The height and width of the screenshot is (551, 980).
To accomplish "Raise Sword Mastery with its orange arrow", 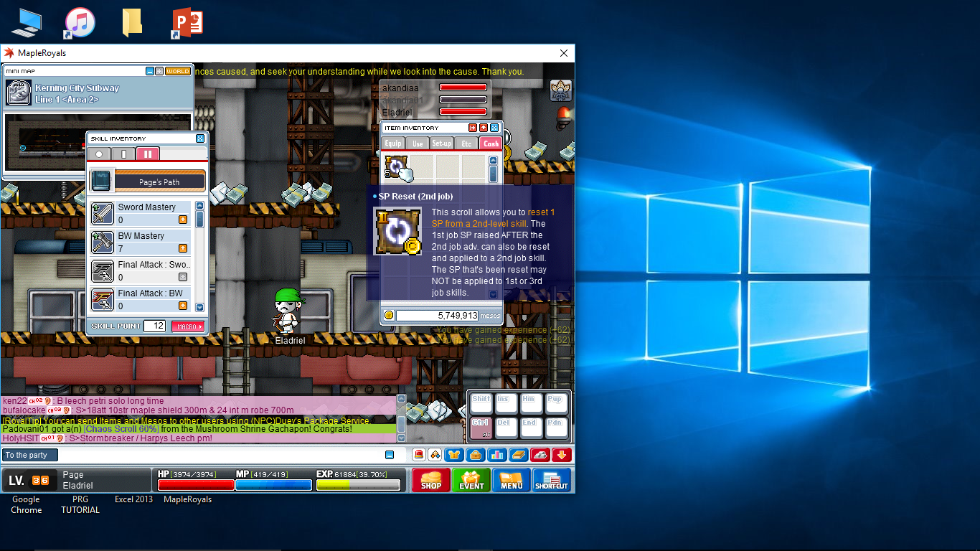I will tap(183, 220).
